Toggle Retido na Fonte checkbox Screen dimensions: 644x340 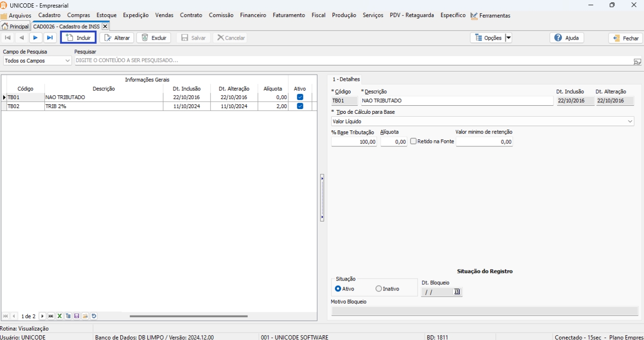[413, 141]
